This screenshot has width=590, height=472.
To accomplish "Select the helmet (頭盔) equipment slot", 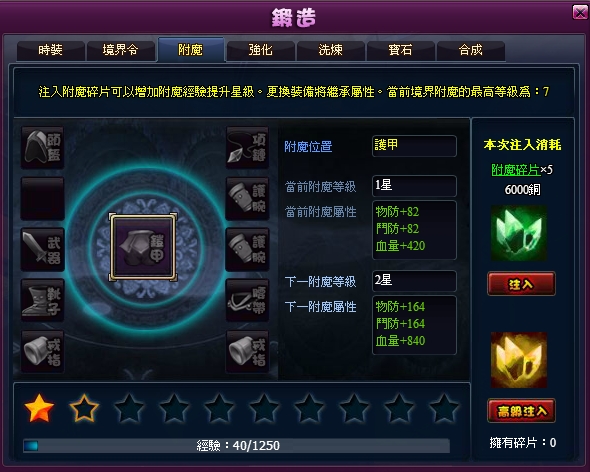I will pos(43,147).
